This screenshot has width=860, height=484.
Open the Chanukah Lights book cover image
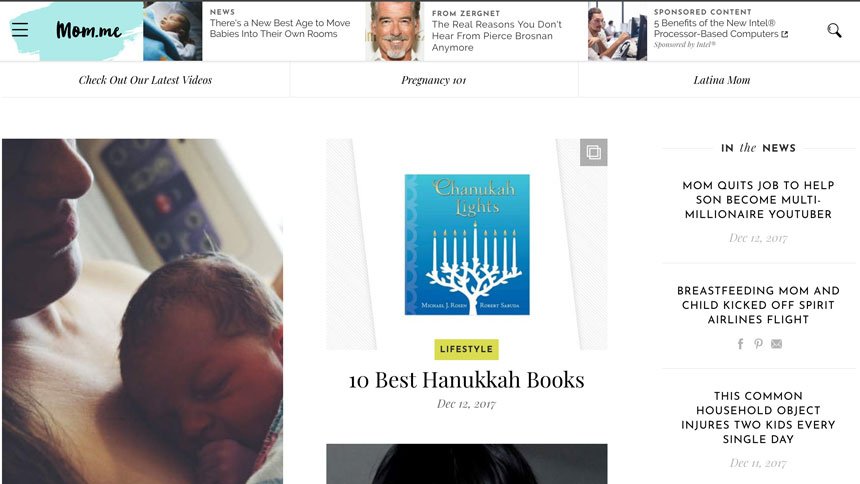click(x=467, y=245)
